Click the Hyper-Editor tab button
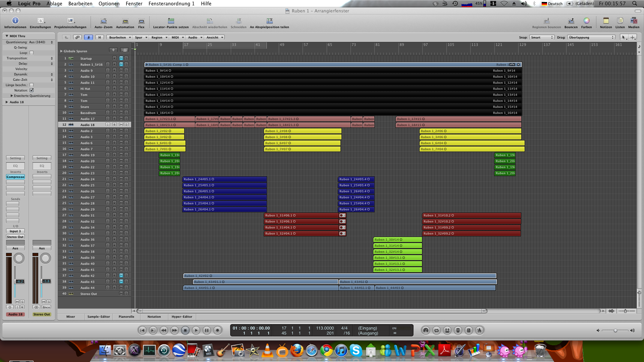This screenshot has height=362, width=644. (182, 317)
